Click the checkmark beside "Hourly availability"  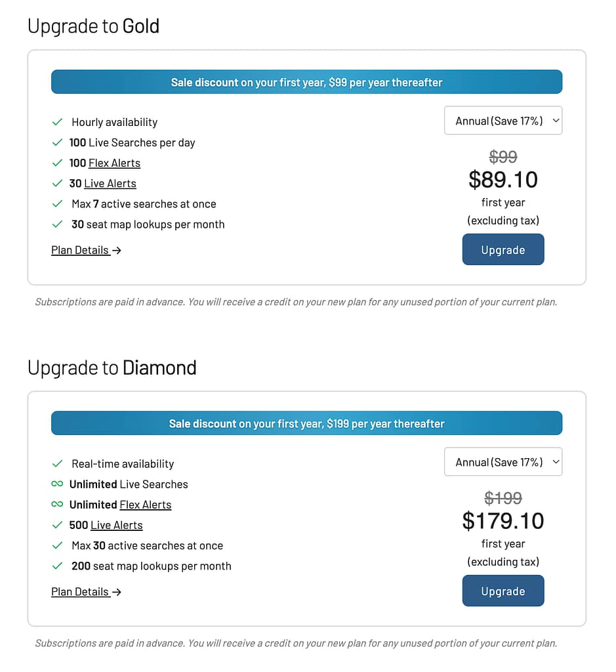pos(57,122)
